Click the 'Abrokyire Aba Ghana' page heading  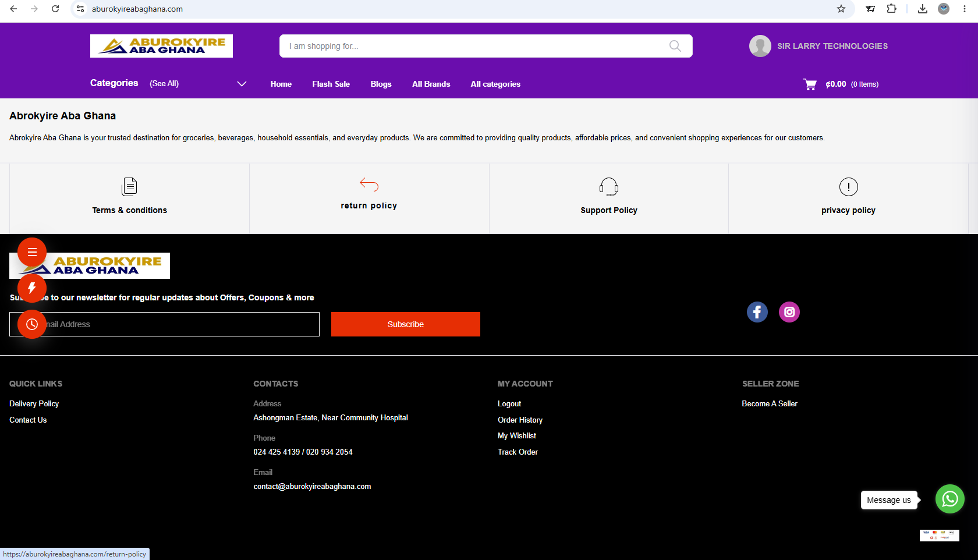click(62, 116)
